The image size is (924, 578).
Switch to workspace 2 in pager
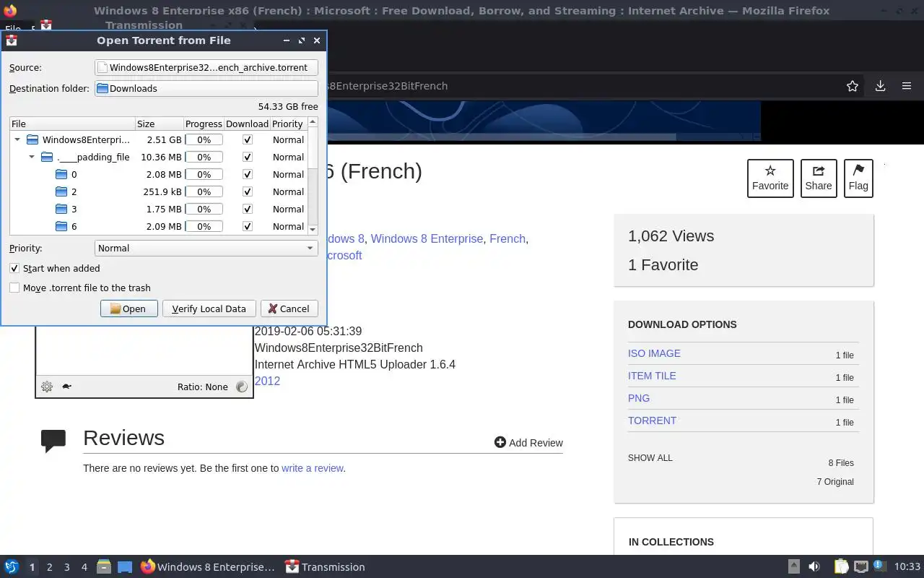[x=49, y=567]
